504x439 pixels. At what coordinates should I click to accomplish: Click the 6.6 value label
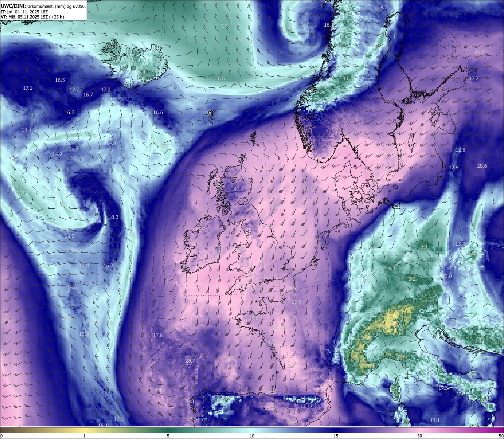221,78
